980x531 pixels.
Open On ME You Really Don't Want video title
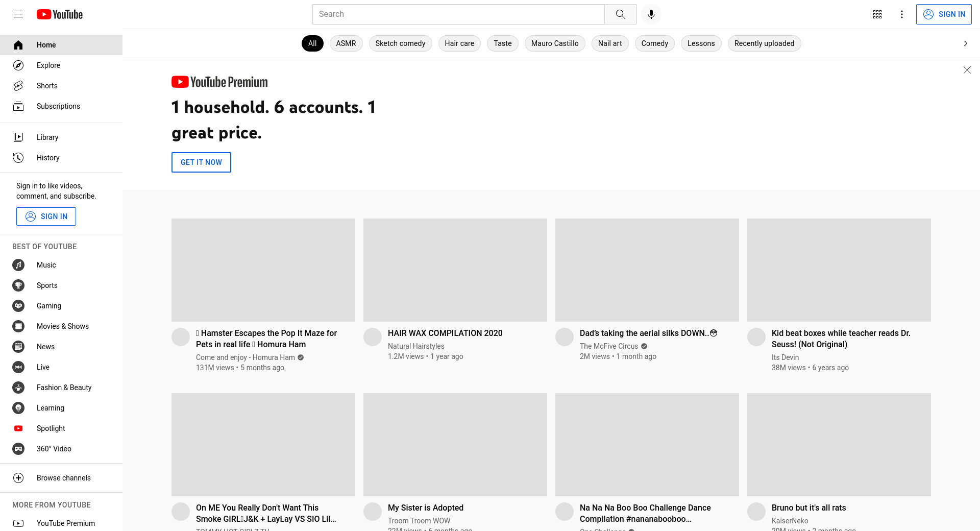[x=266, y=513]
